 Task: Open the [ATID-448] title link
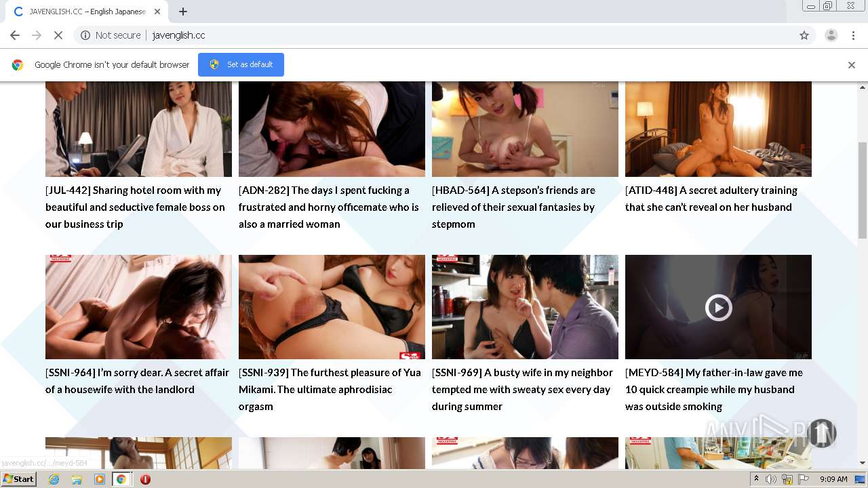click(x=711, y=199)
